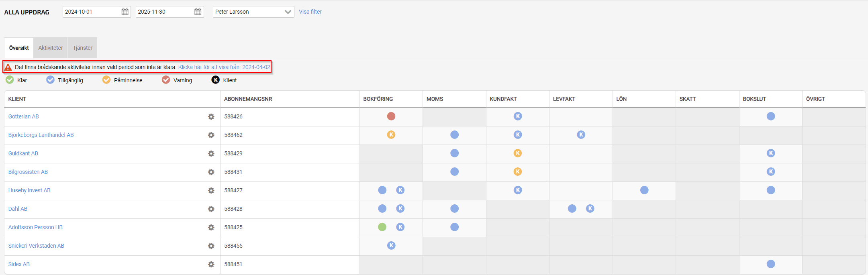Open client Adolfsson Persson HB
Screen dimensions: 868x275
tap(35, 227)
